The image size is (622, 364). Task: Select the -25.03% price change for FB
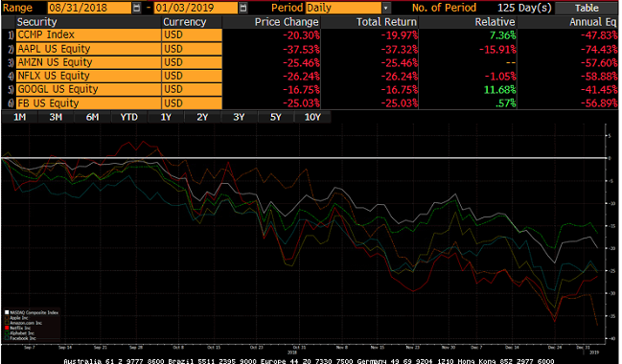(301, 103)
